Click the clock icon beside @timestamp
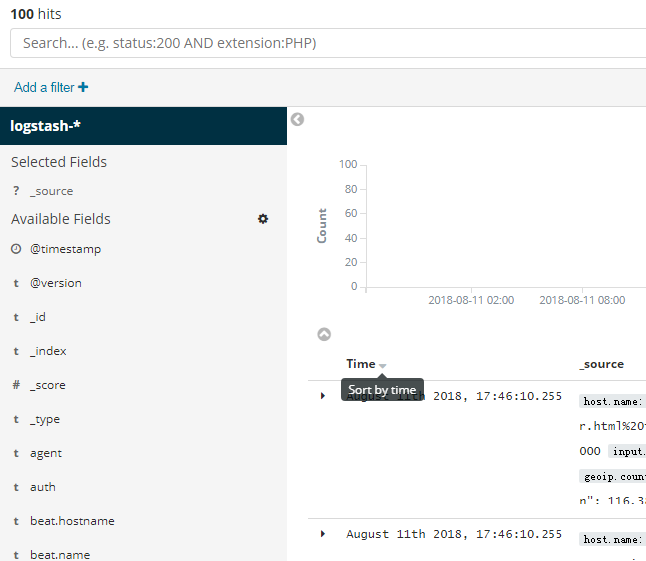The height and width of the screenshot is (561, 646). coord(16,249)
